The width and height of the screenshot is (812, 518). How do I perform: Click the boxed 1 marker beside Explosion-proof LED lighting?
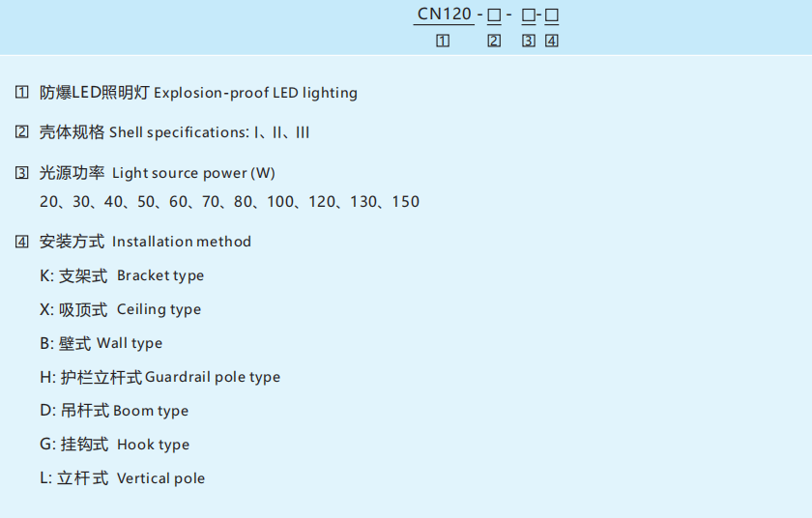point(22,93)
